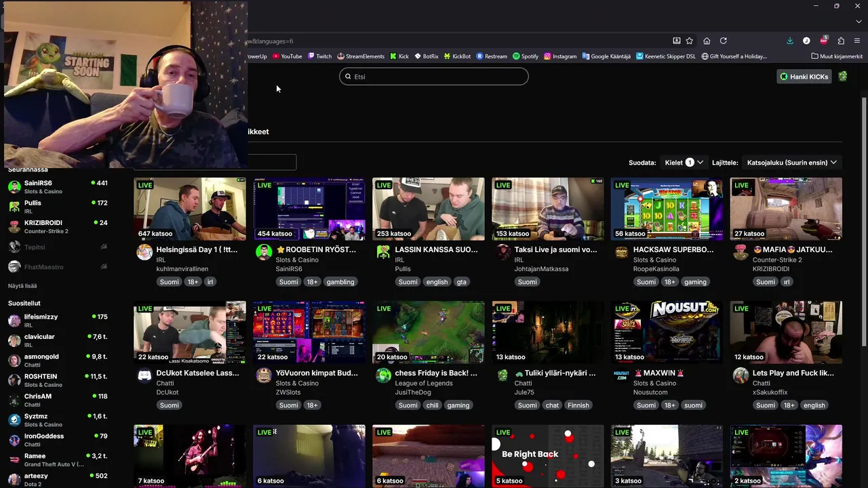Open the browser hamburger menu

coord(857,41)
